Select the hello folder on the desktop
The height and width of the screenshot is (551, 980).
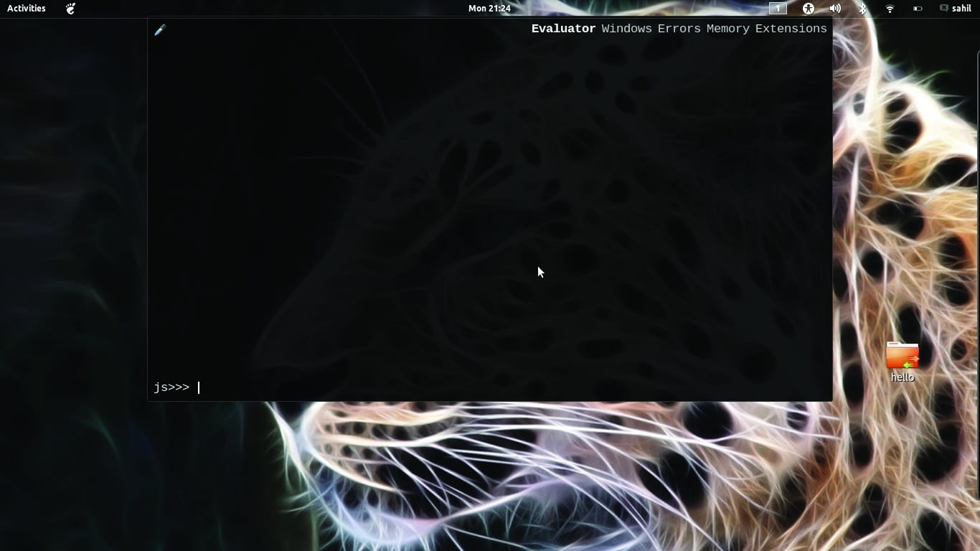tap(903, 362)
